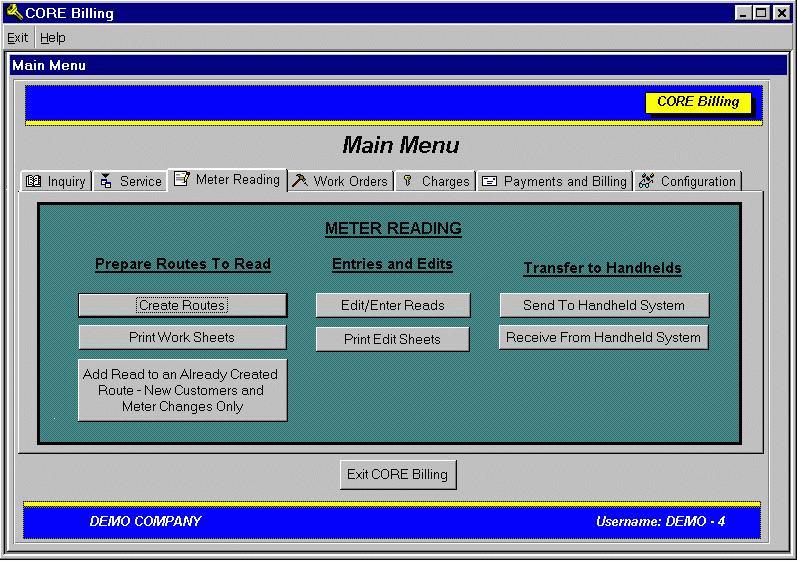
Task: Click the METER READING panel title
Action: [x=393, y=229]
